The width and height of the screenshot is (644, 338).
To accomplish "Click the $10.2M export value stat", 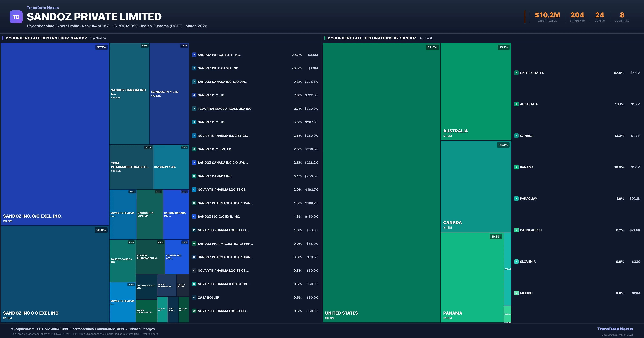I will point(547,15).
